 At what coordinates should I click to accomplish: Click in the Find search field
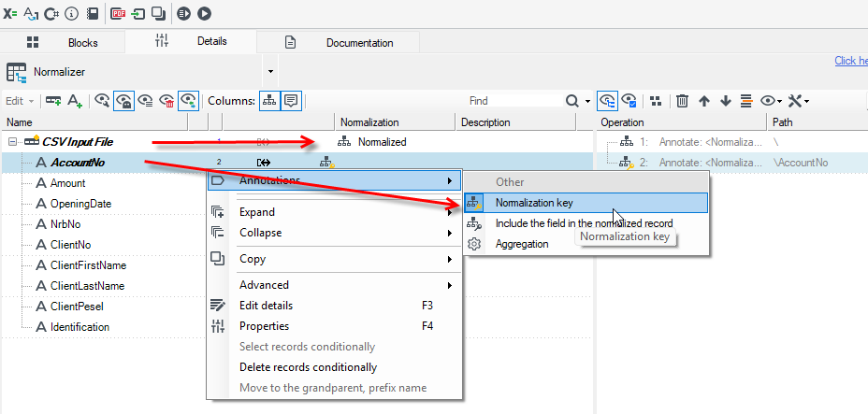point(514,101)
